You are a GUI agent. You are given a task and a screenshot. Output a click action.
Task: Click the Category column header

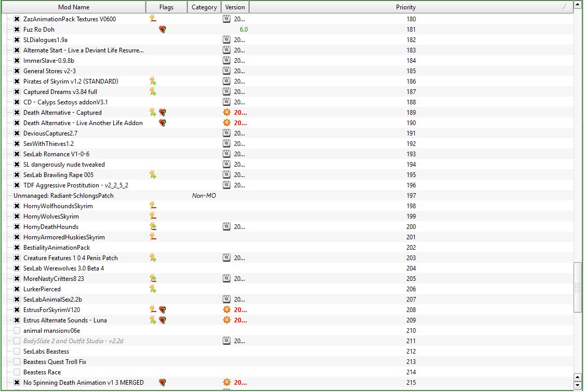(x=204, y=7)
